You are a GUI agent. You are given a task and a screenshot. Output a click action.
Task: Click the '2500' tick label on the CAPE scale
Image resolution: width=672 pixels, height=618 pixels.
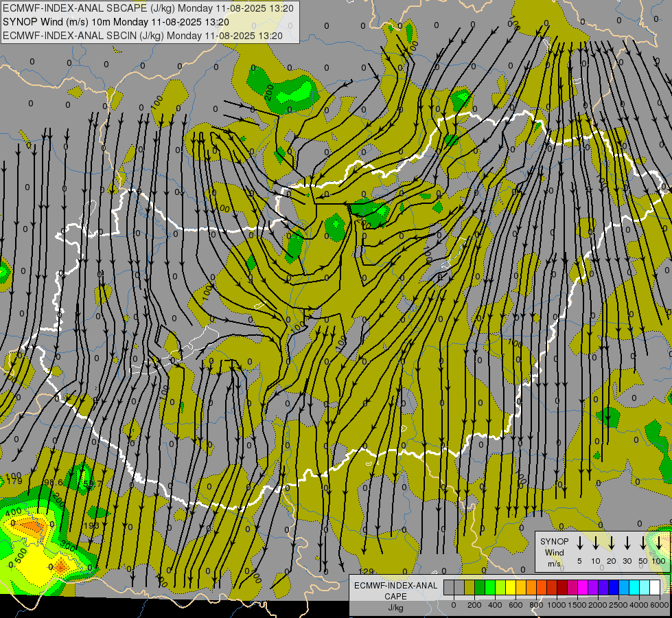click(x=618, y=605)
